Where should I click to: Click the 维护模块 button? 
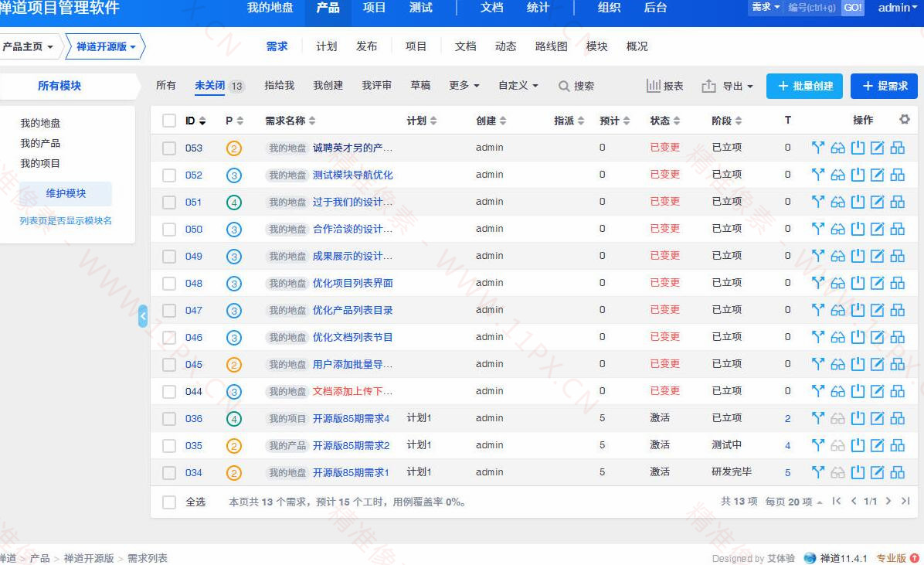tap(66, 193)
